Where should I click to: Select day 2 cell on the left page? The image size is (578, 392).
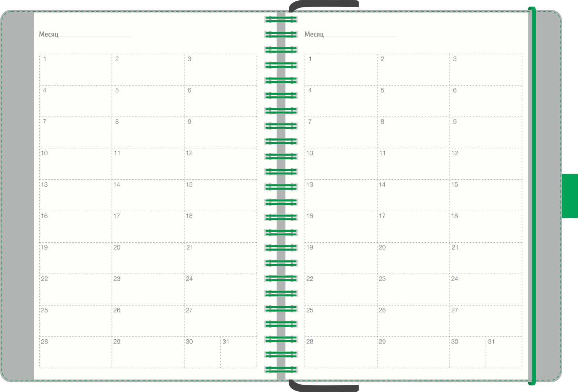click(148, 70)
